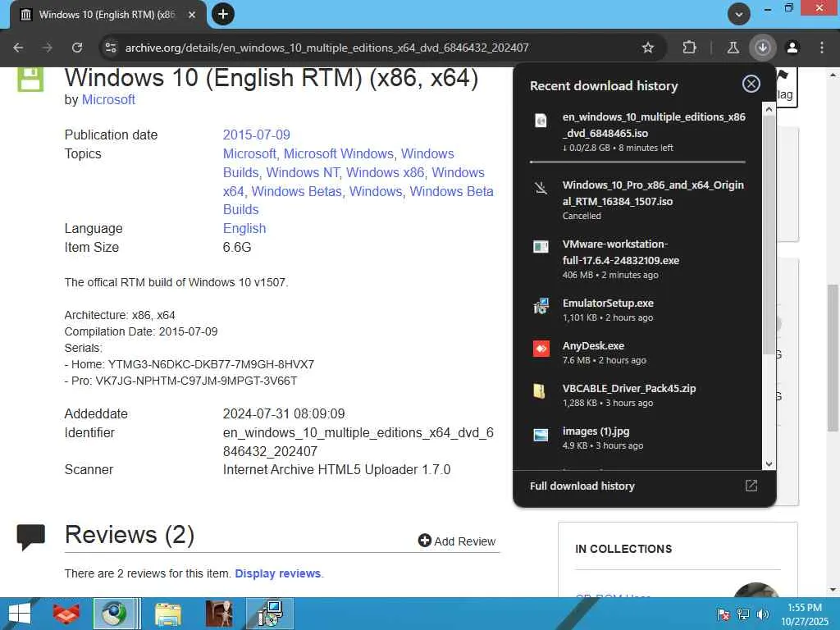Open site information icon in address bar
This screenshot has height=630, width=840.
pyautogui.click(x=111, y=48)
